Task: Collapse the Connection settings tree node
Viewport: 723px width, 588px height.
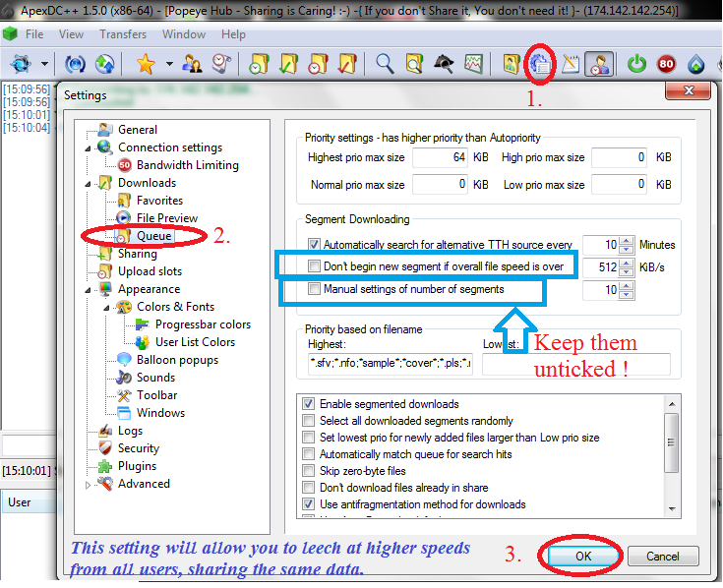Action: click(88, 148)
